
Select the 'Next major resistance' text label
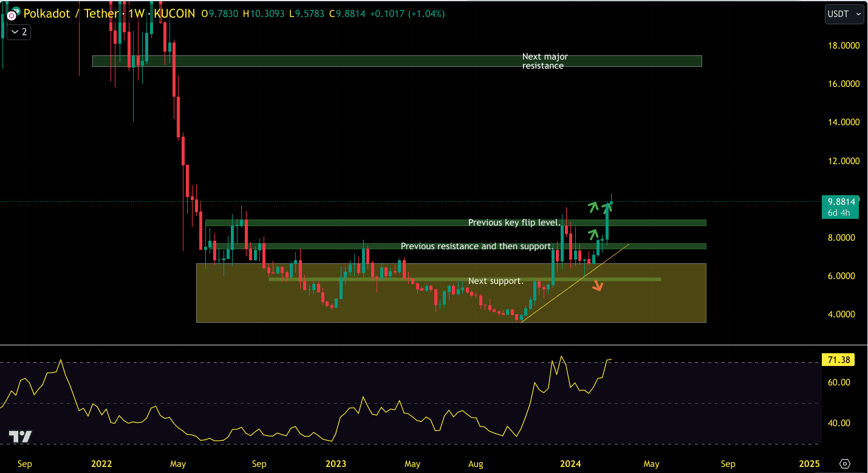click(545, 61)
